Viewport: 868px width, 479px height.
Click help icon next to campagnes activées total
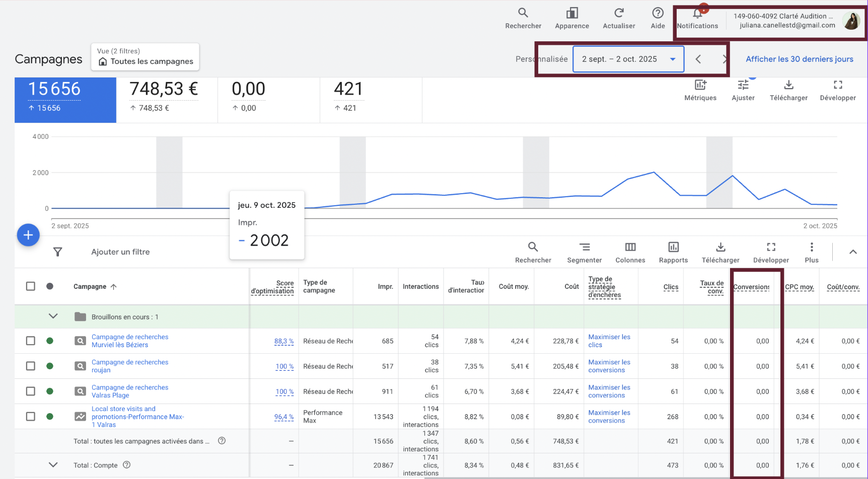click(x=222, y=441)
